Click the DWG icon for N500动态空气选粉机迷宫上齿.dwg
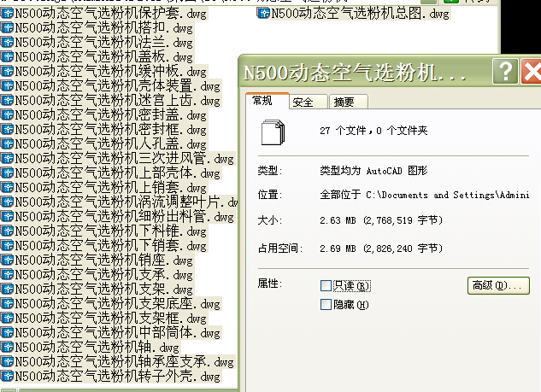Screen dimensions: 541x392 [7, 100]
